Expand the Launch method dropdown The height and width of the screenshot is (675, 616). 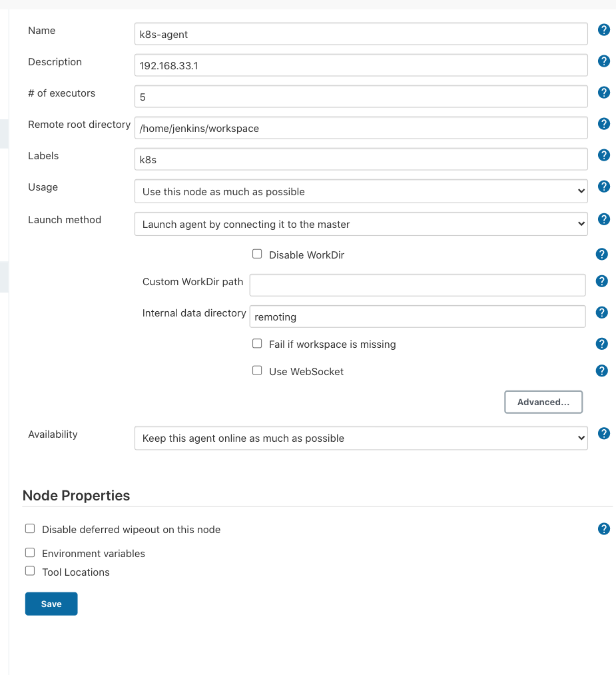[360, 225]
